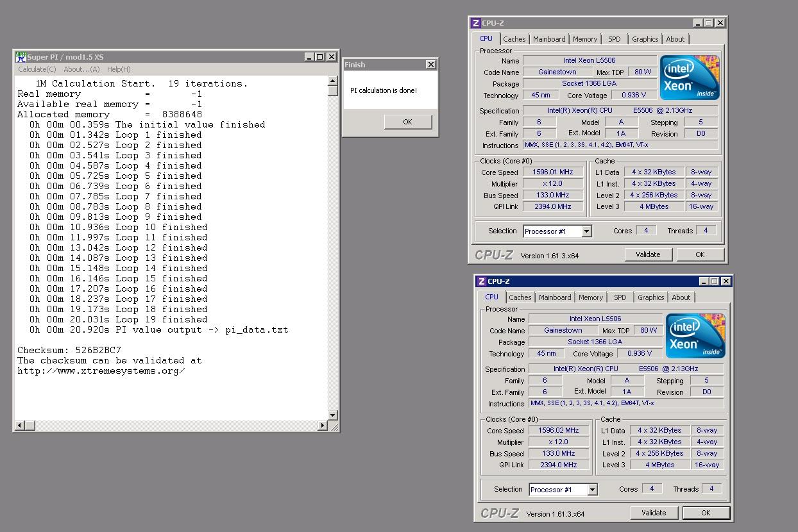
Task: Close the Super PI window
Action: [331, 57]
